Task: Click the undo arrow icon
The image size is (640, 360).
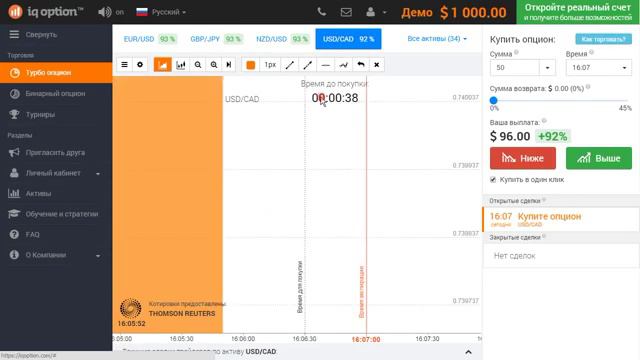Action: coord(360,64)
